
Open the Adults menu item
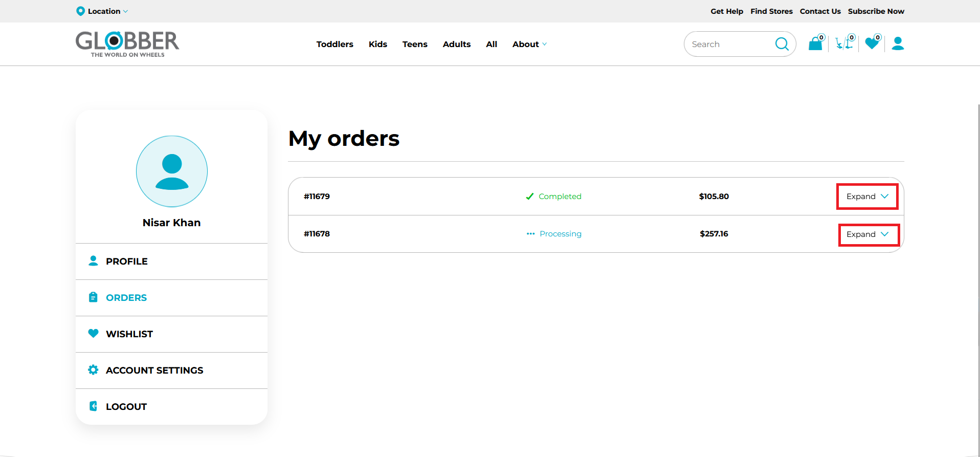coord(456,44)
